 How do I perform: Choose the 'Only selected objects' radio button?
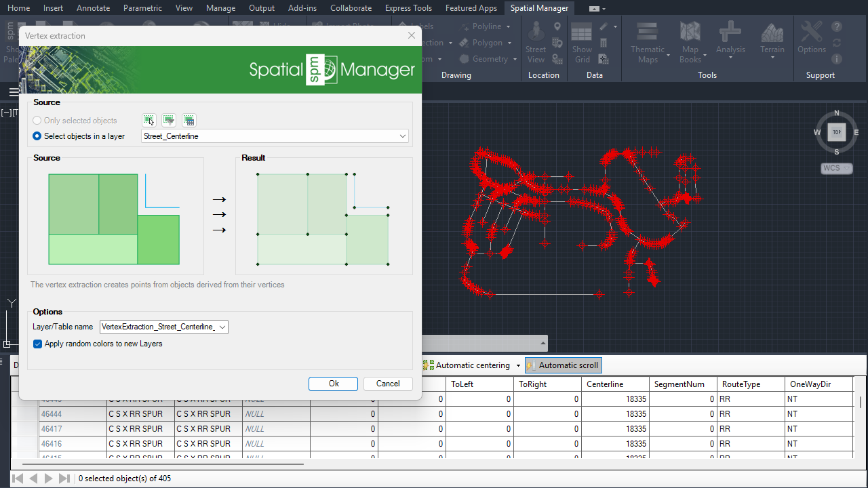37,121
